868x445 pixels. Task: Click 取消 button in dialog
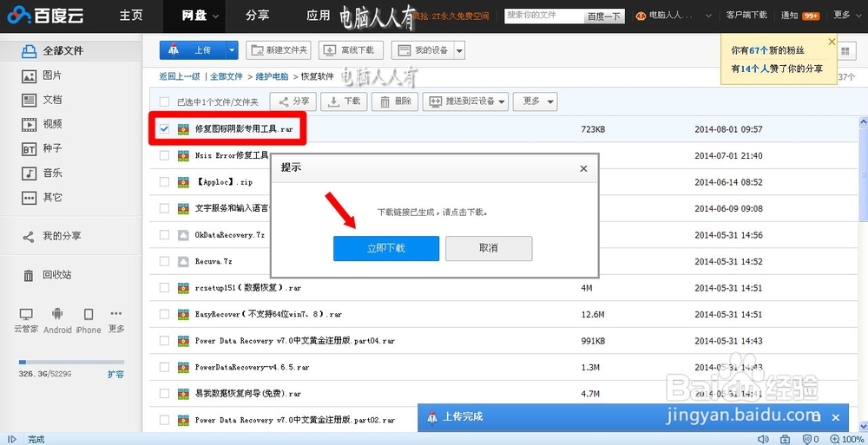[489, 248]
